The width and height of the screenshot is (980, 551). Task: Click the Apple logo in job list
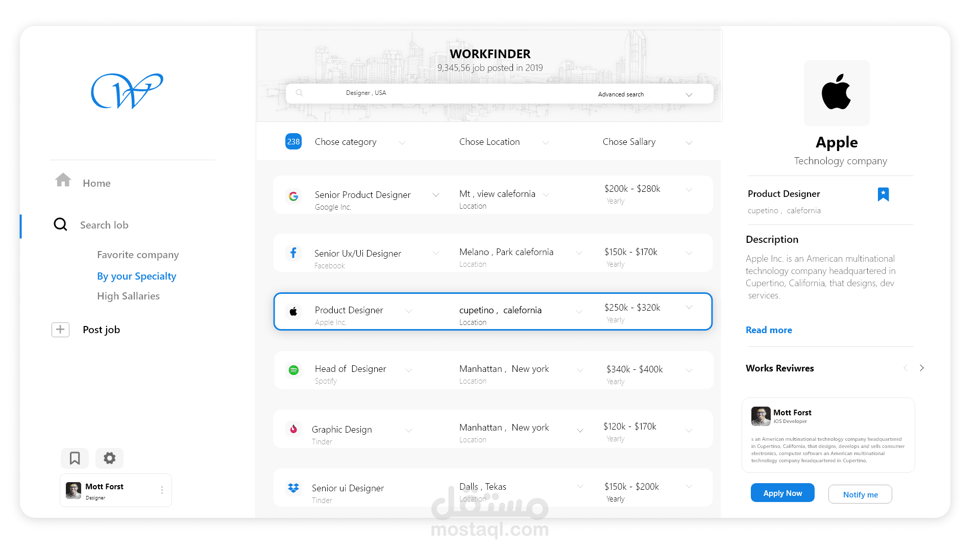click(293, 311)
